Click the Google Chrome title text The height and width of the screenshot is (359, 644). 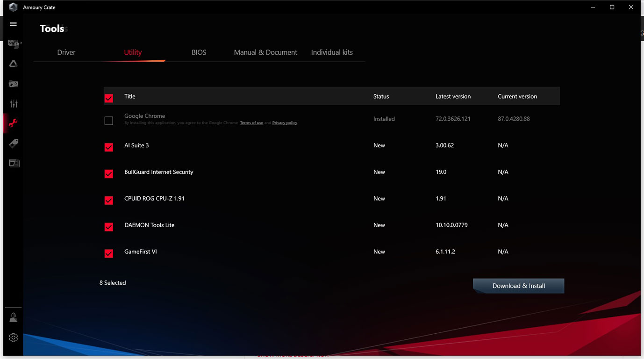coord(144,116)
